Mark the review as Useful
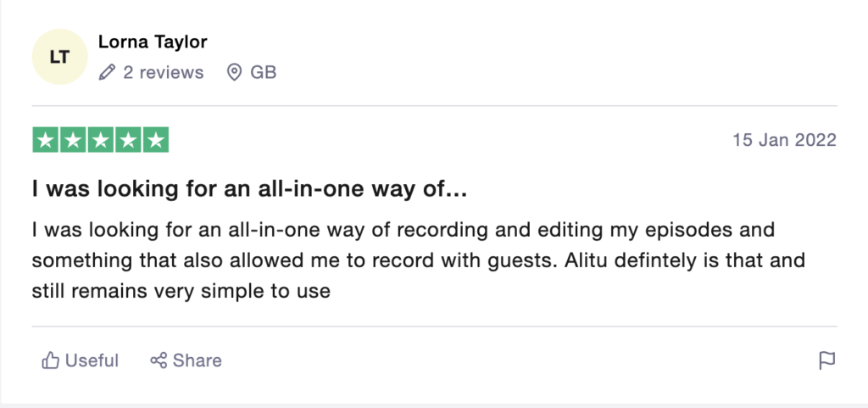The width and height of the screenshot is (868, 408). click(x=81, y=360)
